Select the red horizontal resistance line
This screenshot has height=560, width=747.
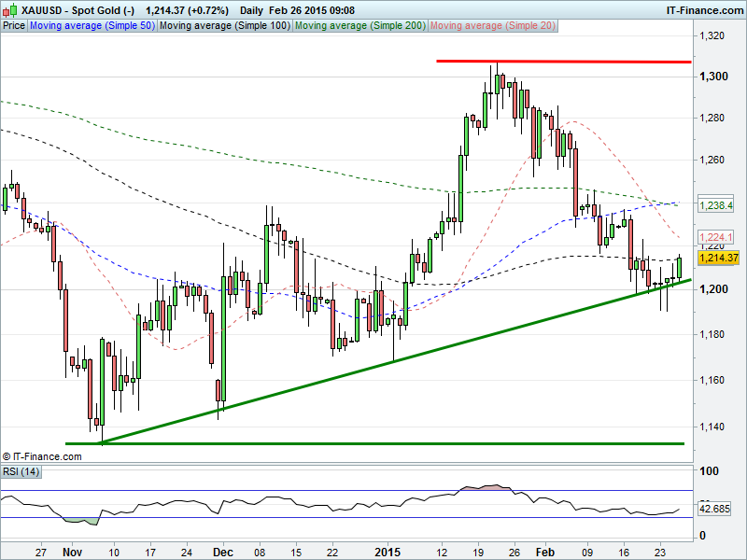tap(560, 62)
